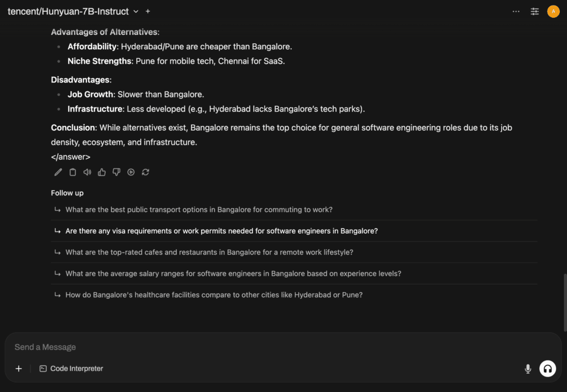Copy the response with clipboard icon
Screen dimensions: 567x392
pyautogui.click(x=73, y=172)
